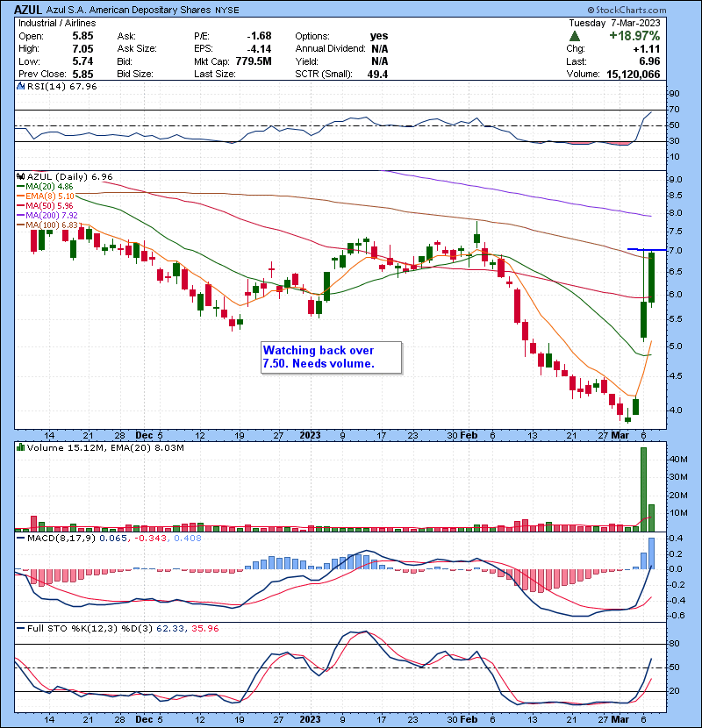Click the EPS -4.14 value
Screen dimensions: 702x728
[x=259, y=49]
